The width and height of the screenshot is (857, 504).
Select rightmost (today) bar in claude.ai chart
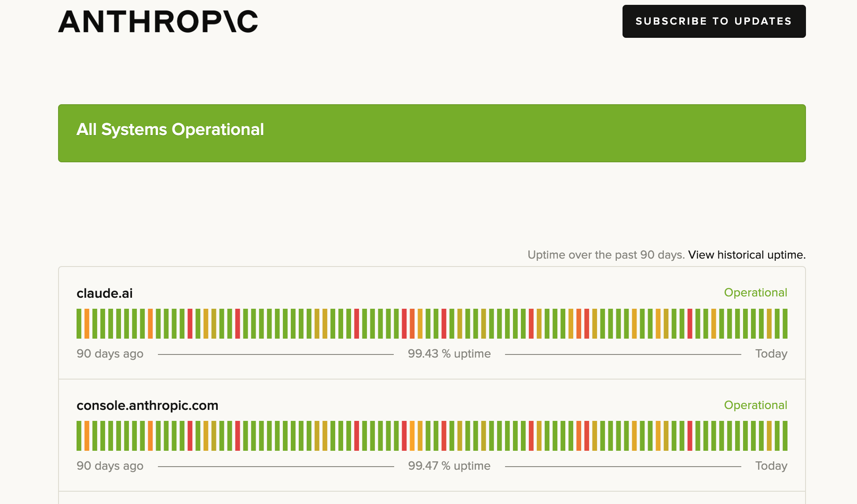click(x=785, y=324)
